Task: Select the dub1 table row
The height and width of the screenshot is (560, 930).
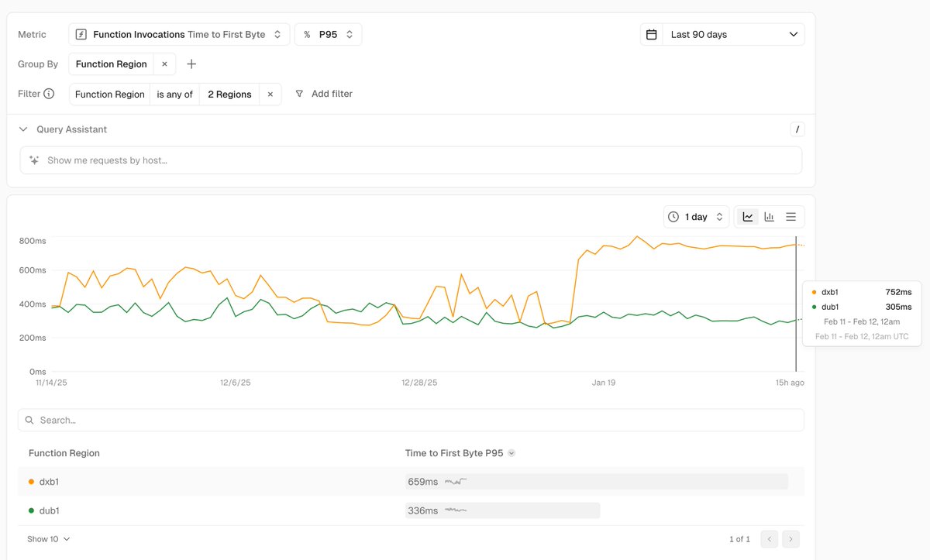Action: point(411,510)
